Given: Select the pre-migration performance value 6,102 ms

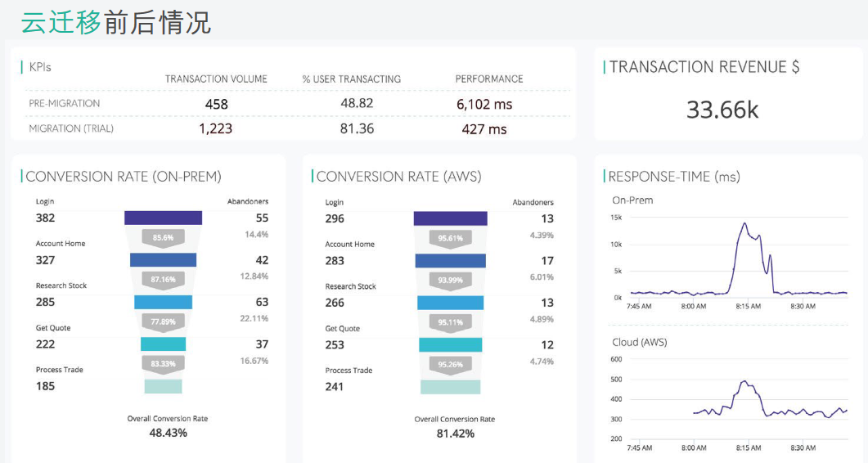Looking at the screenshot, I should pyautogui.click(x=484, y=104).
